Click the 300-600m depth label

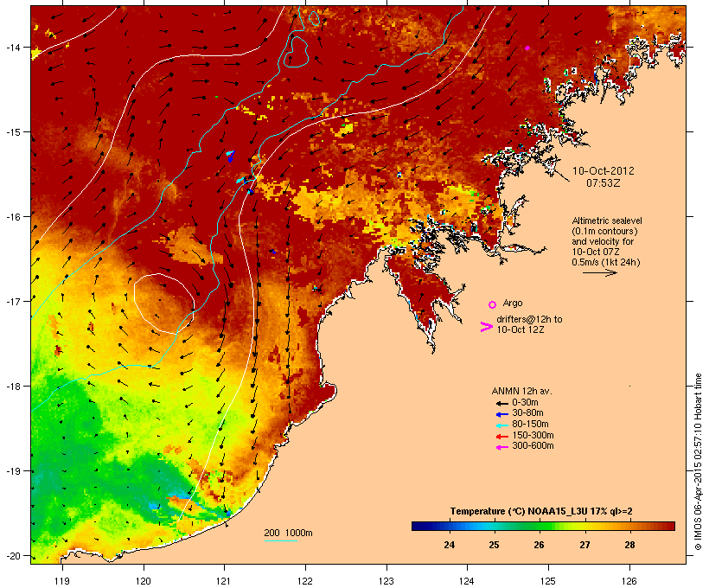[x=533, y=446]
